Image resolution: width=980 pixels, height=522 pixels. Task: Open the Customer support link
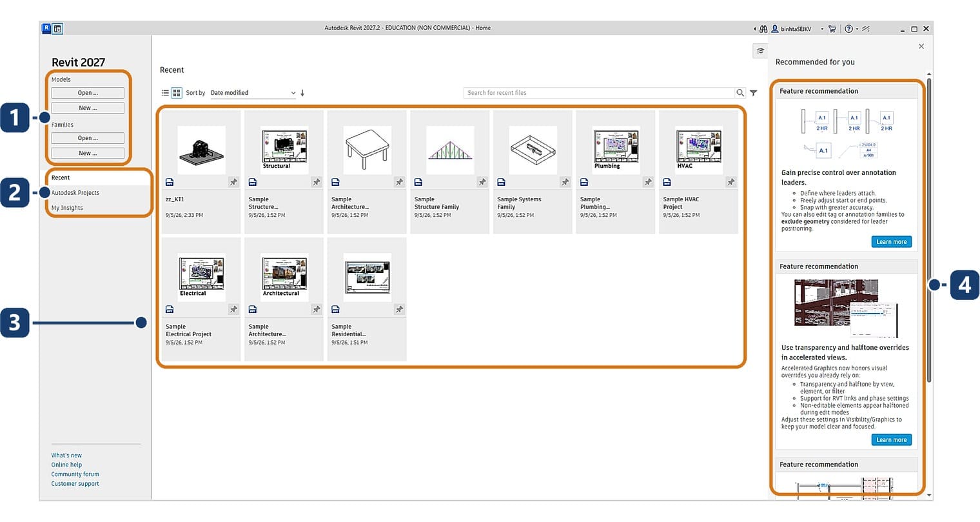(75, 484)
